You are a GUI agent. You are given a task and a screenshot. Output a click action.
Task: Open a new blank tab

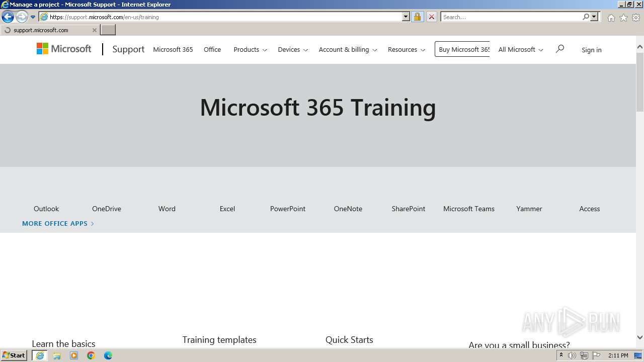pos(108,30)
